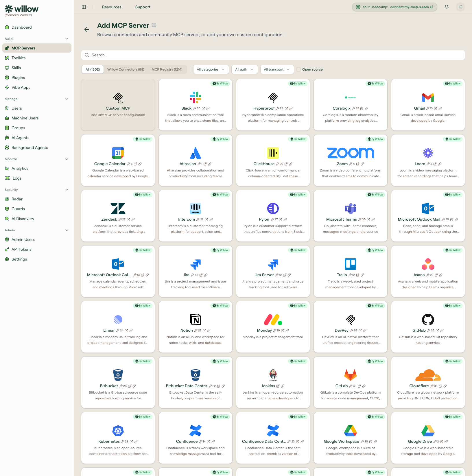Collapse the Build section chevron

[67, 39]
